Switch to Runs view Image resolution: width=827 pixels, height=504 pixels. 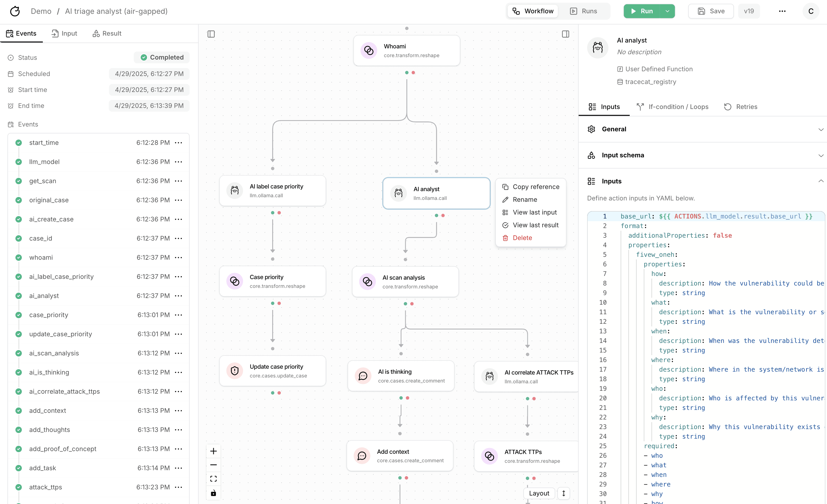tap(584, 11)
